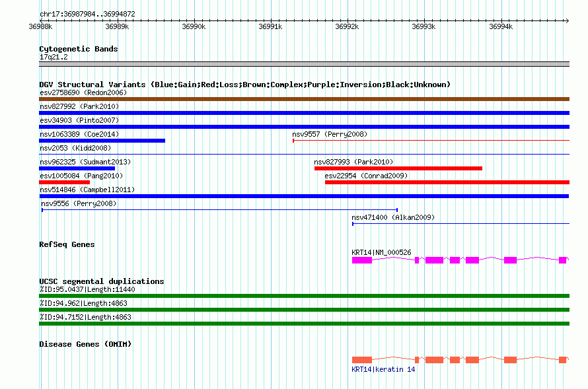
Task: Click the 36990k ruler tick label
Action: pos(194,26)
